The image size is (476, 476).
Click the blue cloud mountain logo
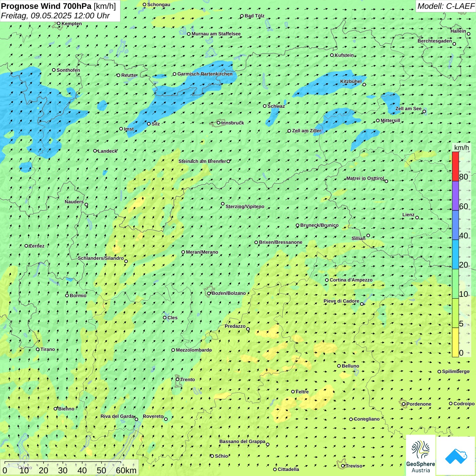click(x=456, y=456)
